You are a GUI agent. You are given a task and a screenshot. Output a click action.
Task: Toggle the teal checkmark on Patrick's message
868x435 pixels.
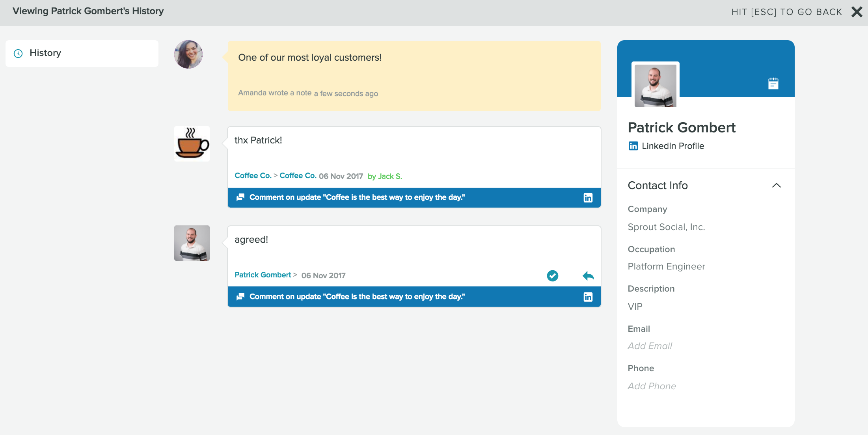tap(553, 275)
